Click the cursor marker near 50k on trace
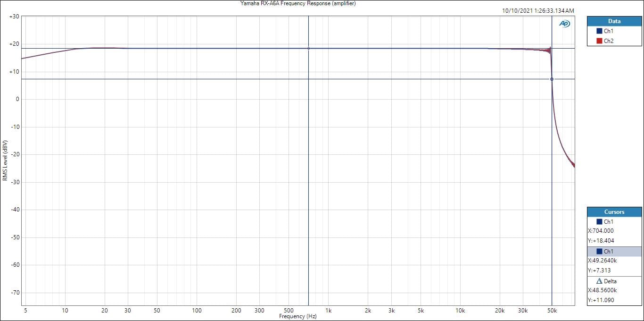The image size is (644, 321). coord(552,79)
